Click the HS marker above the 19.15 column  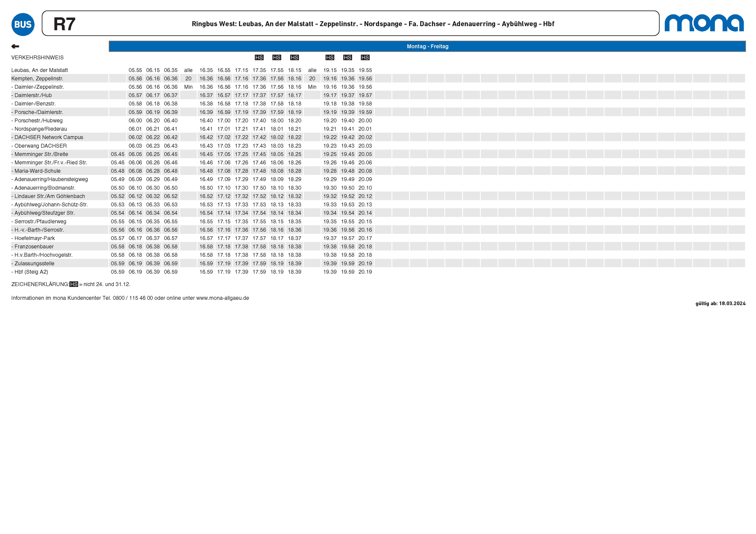[x=330, y=57]
